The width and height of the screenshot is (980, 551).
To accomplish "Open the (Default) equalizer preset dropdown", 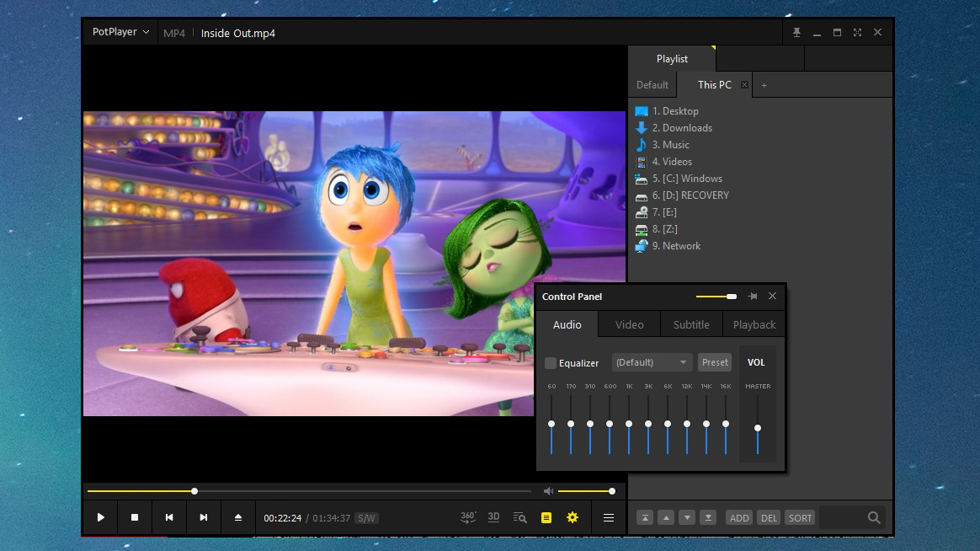I will pos(651,362).
